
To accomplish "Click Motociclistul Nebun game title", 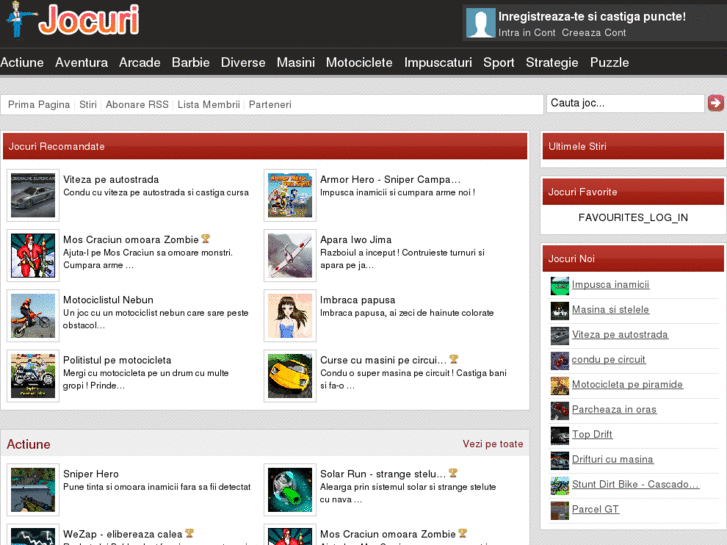I will (108, 300).
